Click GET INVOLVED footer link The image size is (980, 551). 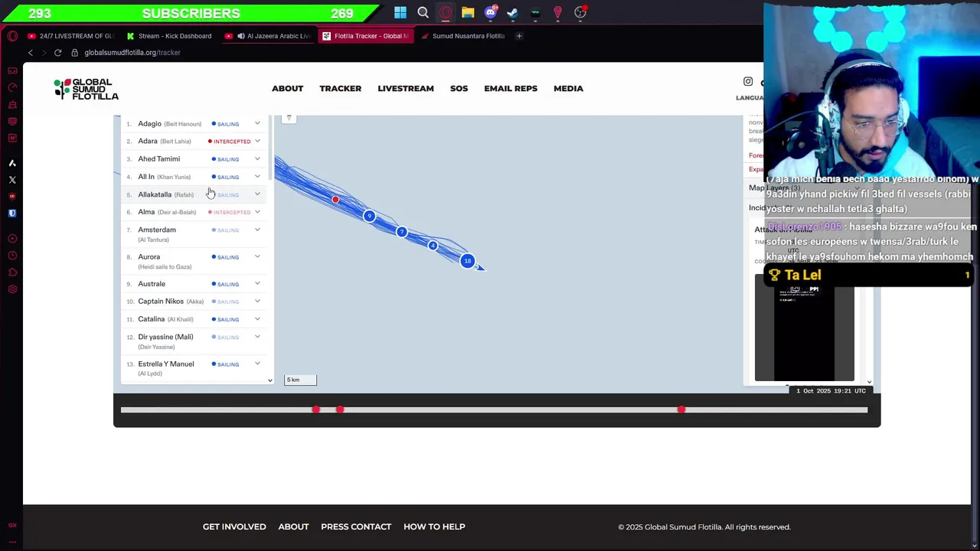point(234,527)
